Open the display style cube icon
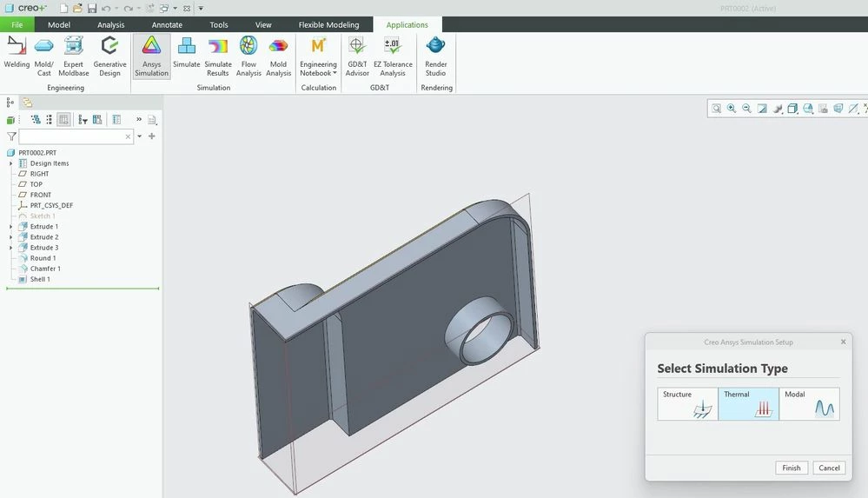868x498 pixels. [x=792, y=109]
